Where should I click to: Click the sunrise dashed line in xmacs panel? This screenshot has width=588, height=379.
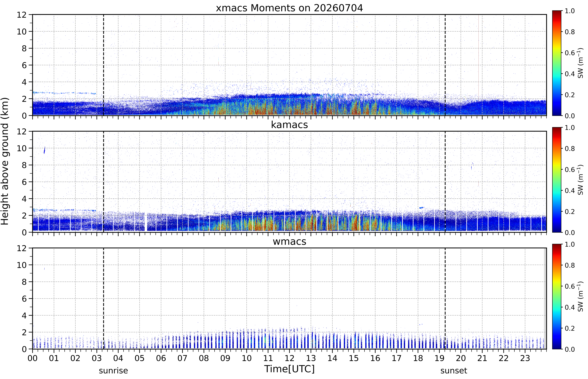(x=103, y=65)
